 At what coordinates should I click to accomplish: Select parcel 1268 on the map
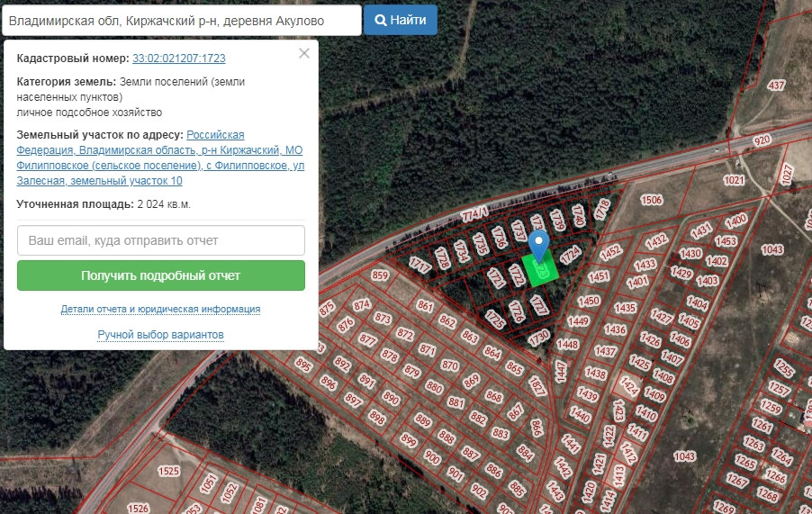(768, 495)
